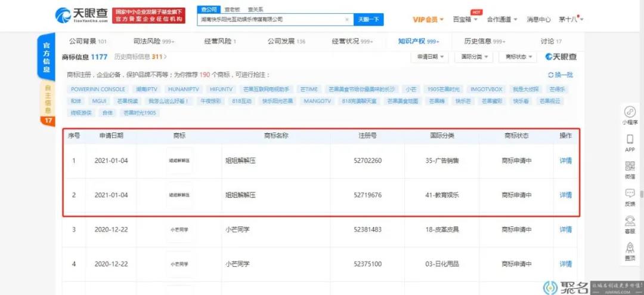Expand the 商标状态 filter dropdown

click(x=518, y=57)
